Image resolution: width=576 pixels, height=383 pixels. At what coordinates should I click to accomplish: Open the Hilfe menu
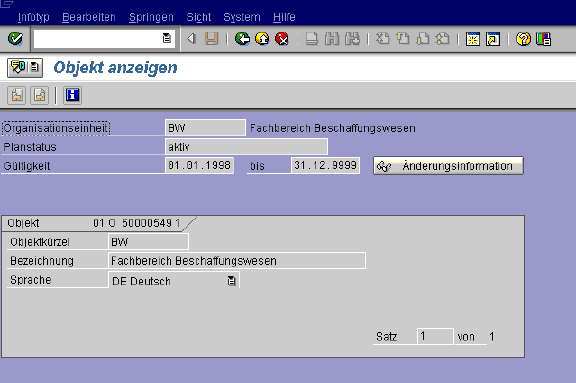pos(284,17)
